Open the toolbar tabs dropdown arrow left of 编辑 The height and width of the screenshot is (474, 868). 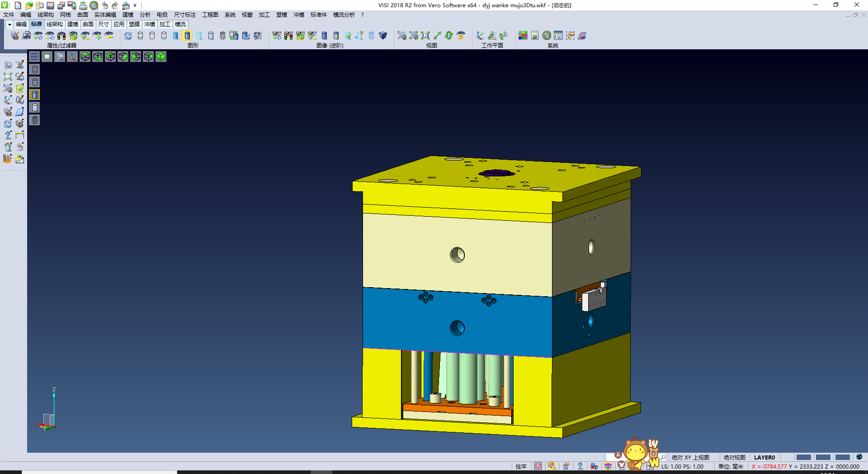click(9, 24)
